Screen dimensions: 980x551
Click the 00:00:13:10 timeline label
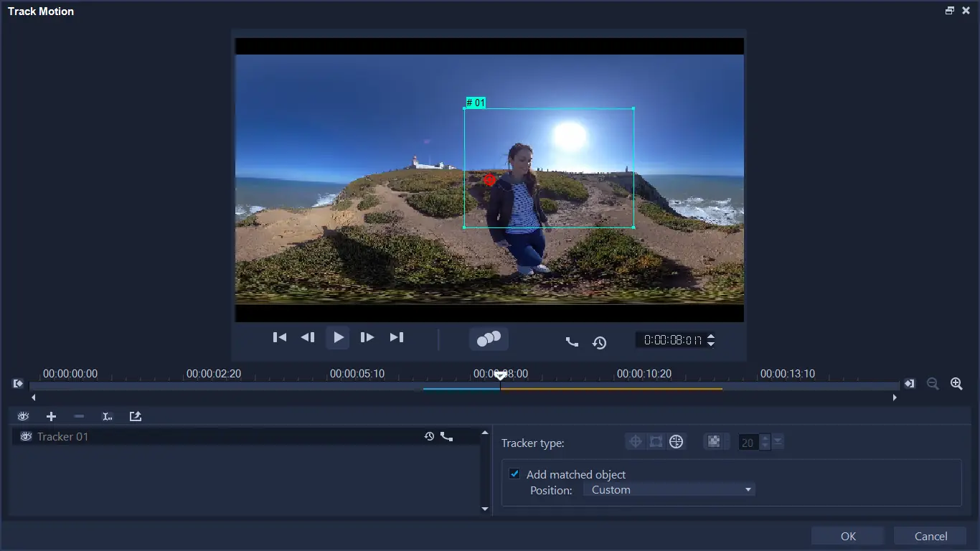787,374
